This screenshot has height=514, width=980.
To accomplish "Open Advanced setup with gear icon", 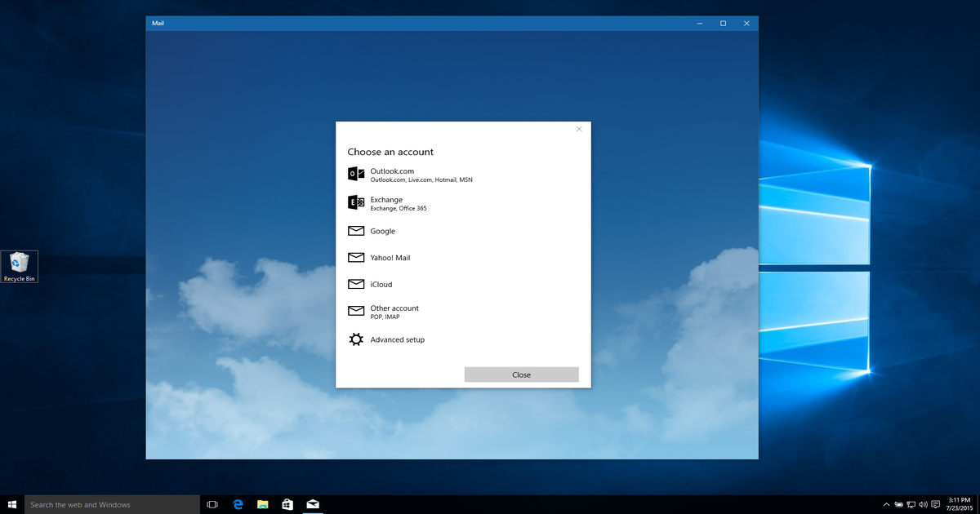I will click(397, 339).
